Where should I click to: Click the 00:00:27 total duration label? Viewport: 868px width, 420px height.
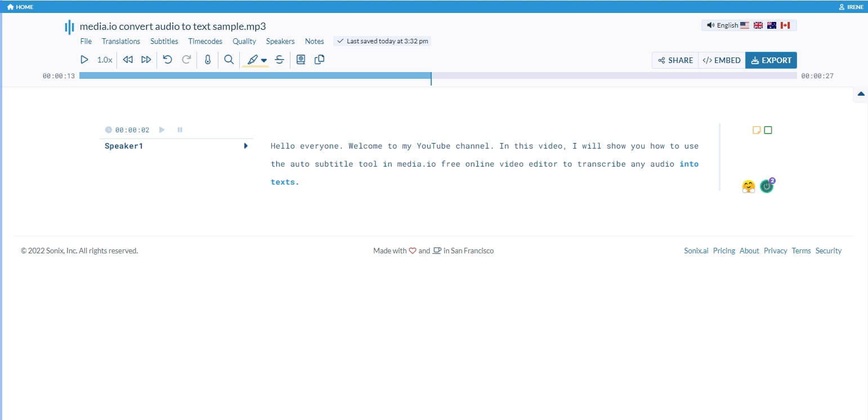tap(817, 75)
